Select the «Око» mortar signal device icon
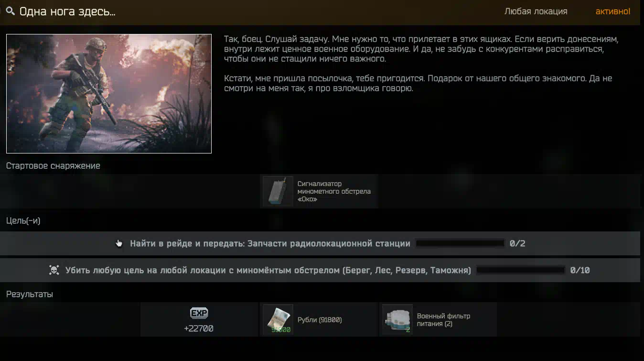This screenshot has height=361, width=644. click(x=278, y=191)
